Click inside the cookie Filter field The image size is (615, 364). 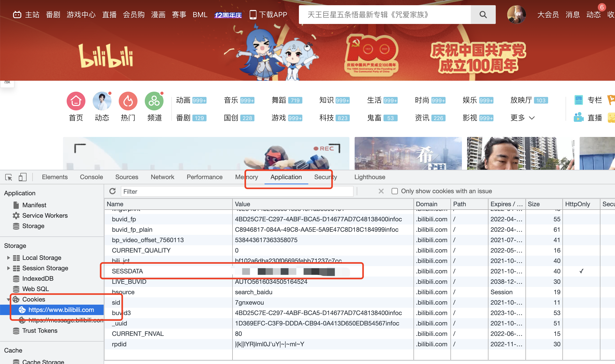(234, 191)
